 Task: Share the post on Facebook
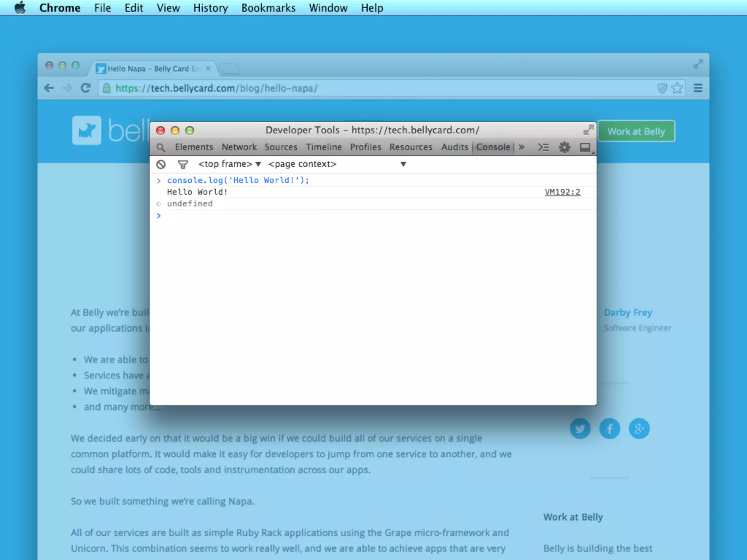(x=609, y=428)
